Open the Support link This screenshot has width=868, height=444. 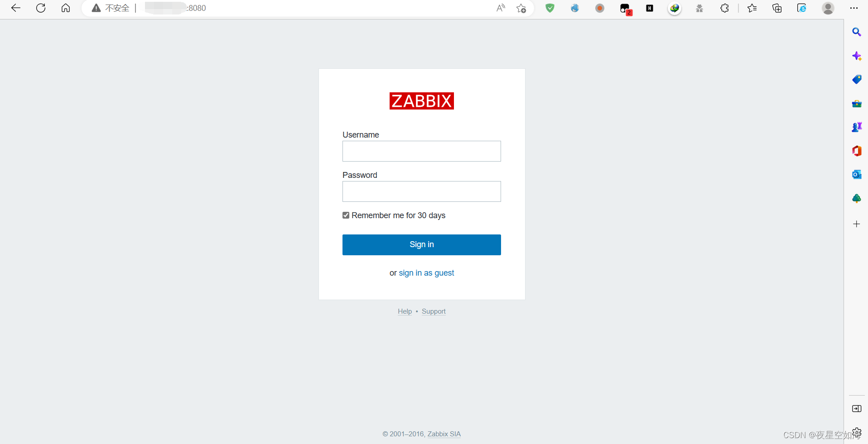[434, 311]
